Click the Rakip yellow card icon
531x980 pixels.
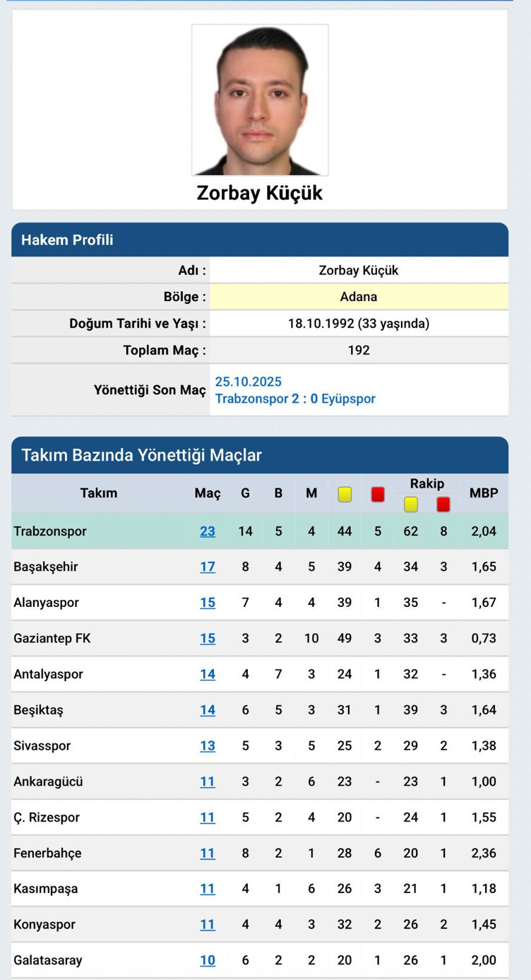pos(410,504)
